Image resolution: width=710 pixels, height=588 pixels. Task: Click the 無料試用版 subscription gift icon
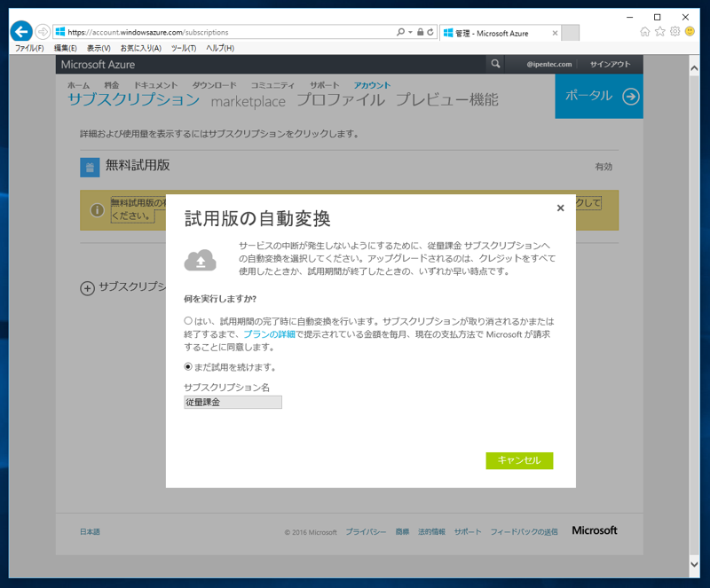tap(90, 168)
